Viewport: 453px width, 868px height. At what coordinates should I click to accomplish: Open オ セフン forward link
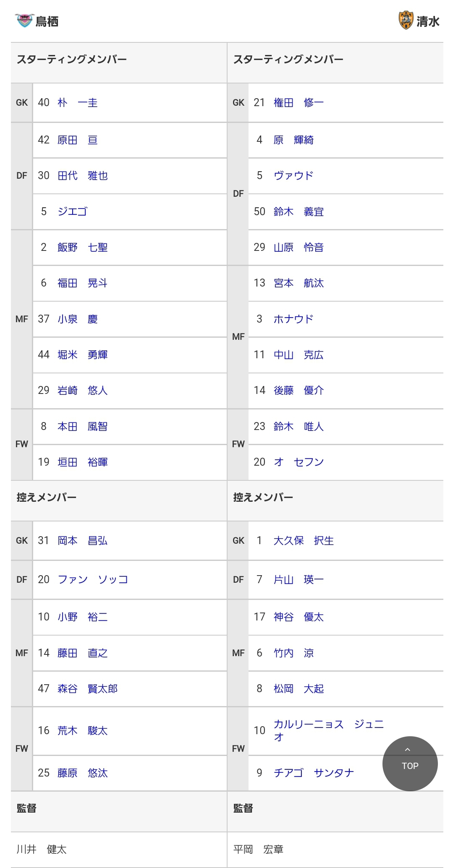[x=299, y=462]
